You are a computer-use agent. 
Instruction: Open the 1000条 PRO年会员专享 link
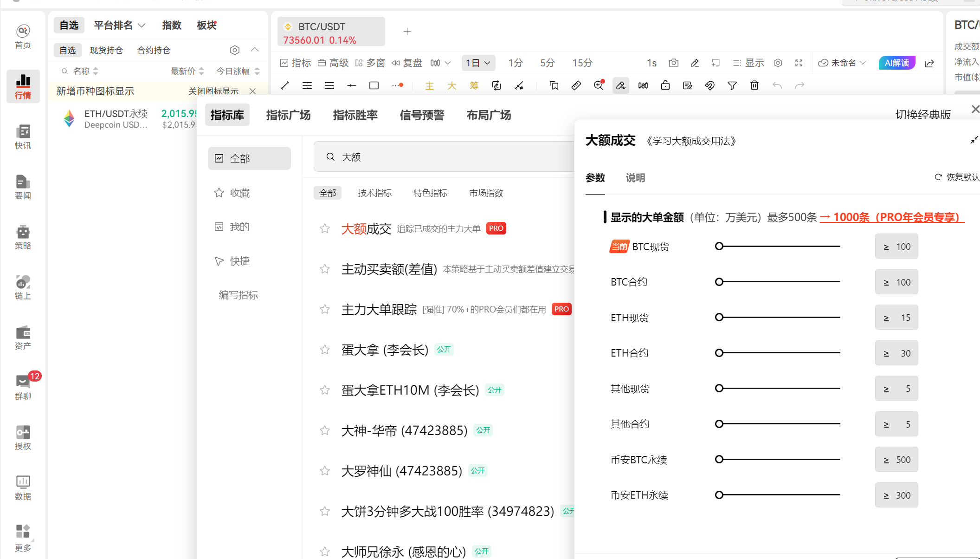[x=892, y=217]
